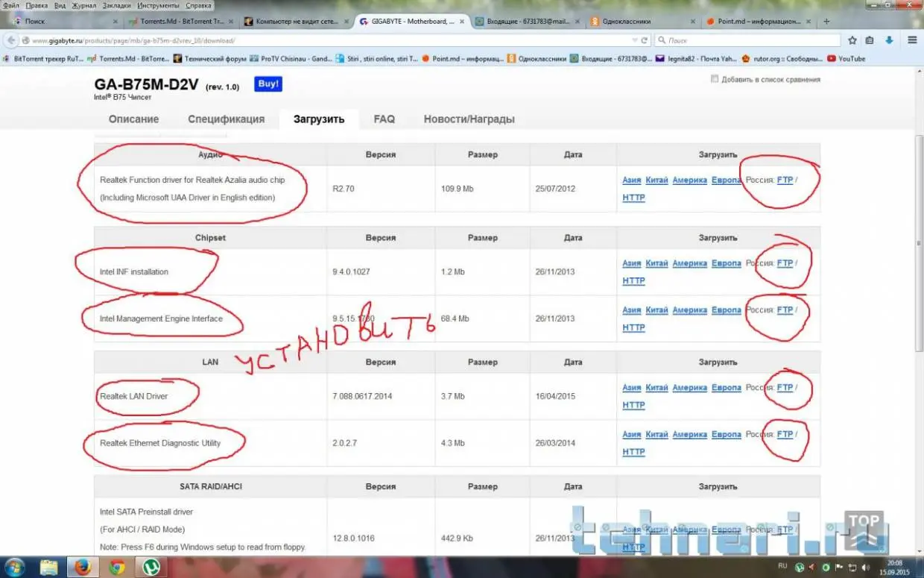Open the Windows Start menu
The height and width of the screenshot is (578, 924).
click(15, 567)
